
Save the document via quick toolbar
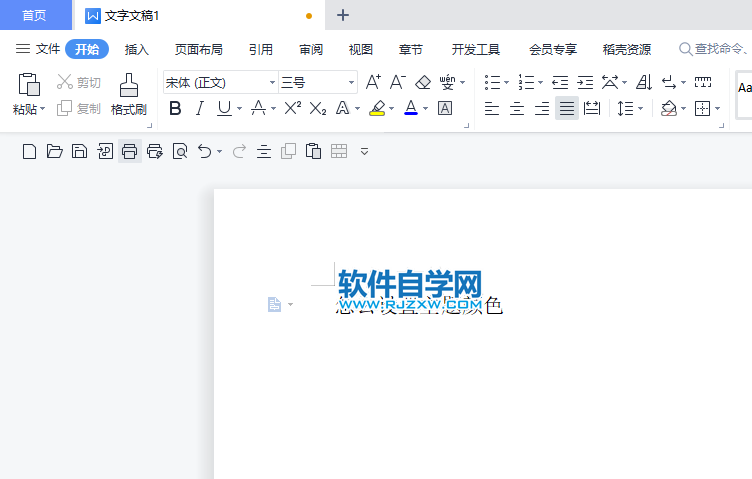pos(79,152)
